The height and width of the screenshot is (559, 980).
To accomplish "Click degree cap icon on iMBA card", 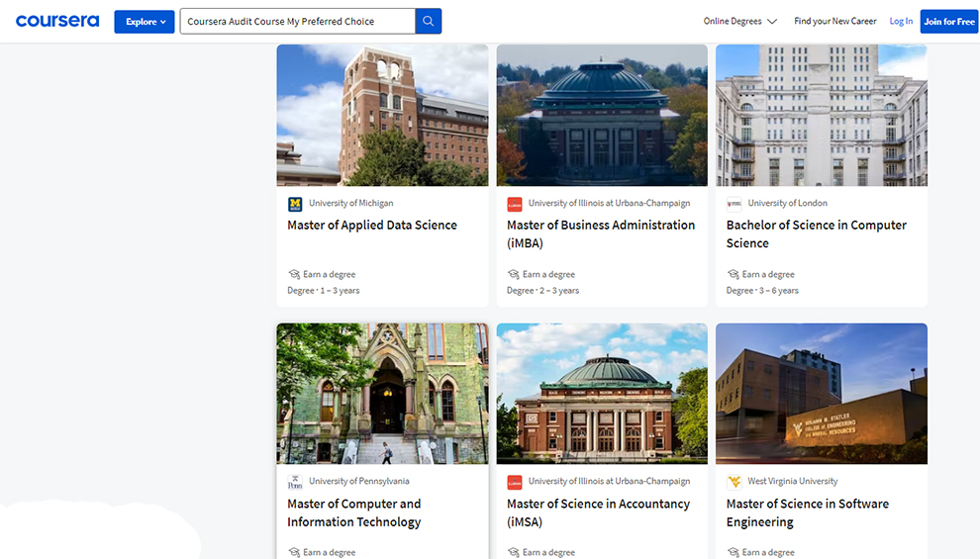I will click(513, 274).
